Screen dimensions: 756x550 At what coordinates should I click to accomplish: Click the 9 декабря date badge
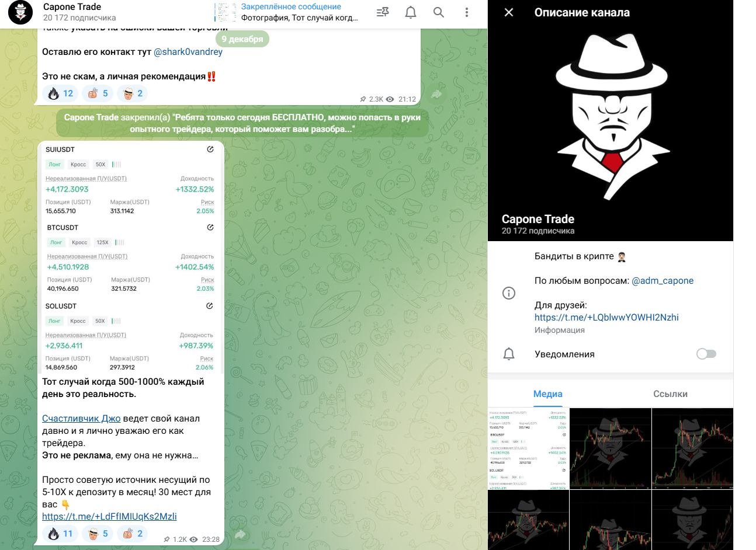point(242,39)
